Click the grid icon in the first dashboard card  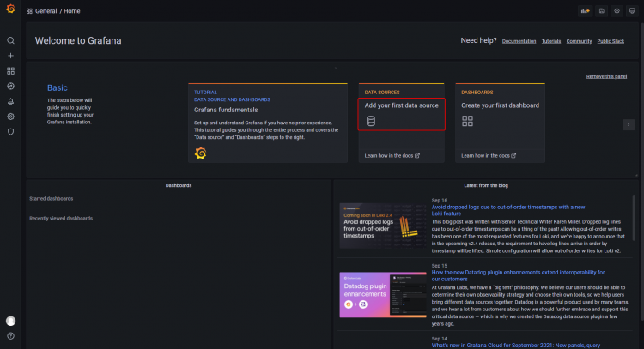(x=467, y=121)
